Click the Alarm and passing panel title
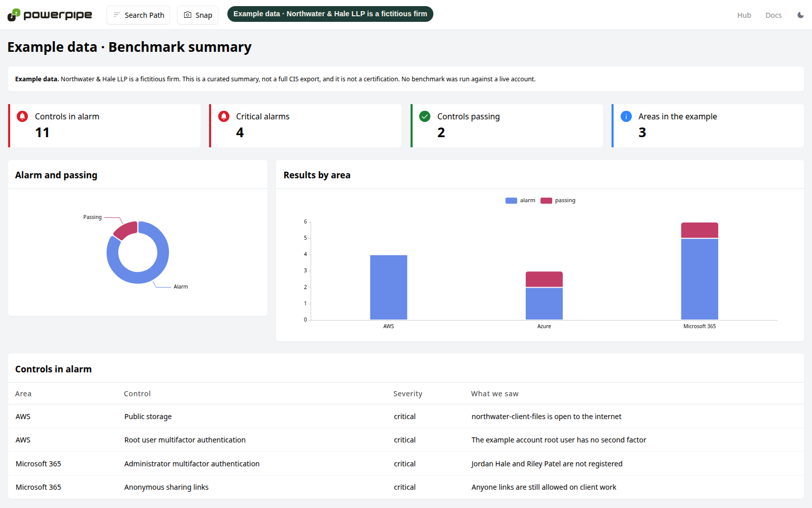This screenshot has width=812, height=508. click(56, 175)
